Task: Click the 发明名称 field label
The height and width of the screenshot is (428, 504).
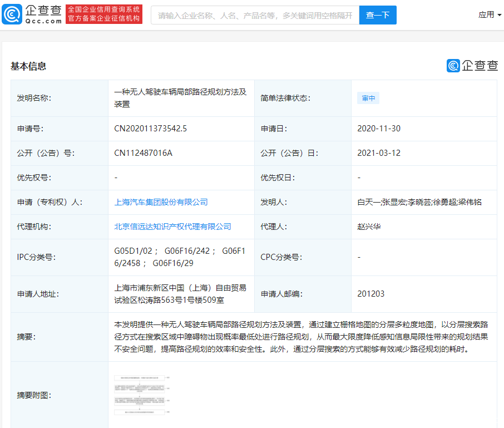Action: 34,98
